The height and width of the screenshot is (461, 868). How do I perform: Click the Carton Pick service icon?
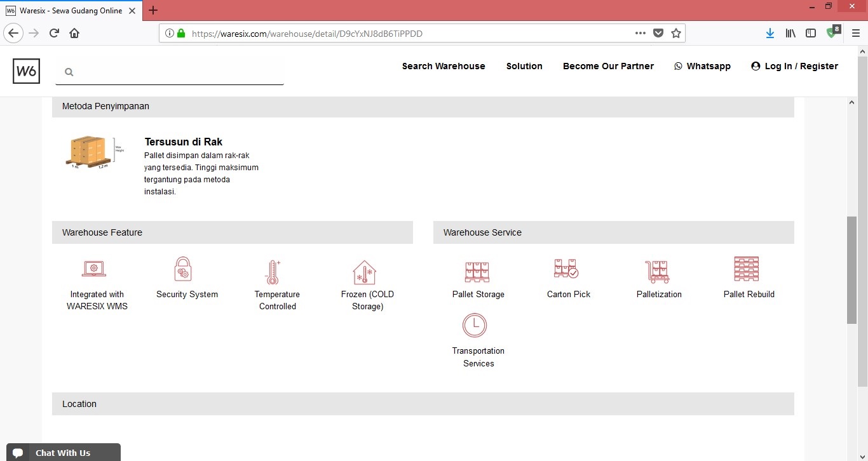coord(566,269)
